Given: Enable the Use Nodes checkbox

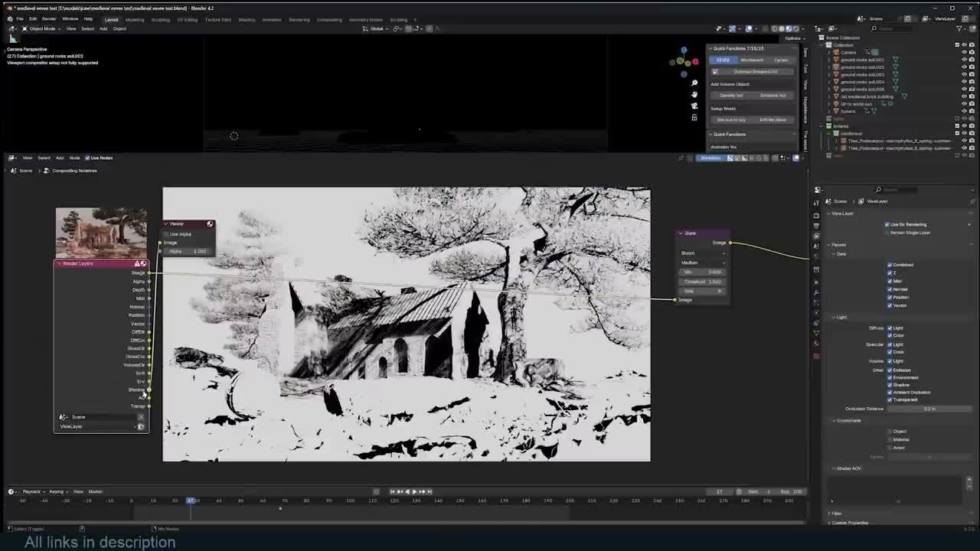Looking at the screenshot, I should coord(87,158).
